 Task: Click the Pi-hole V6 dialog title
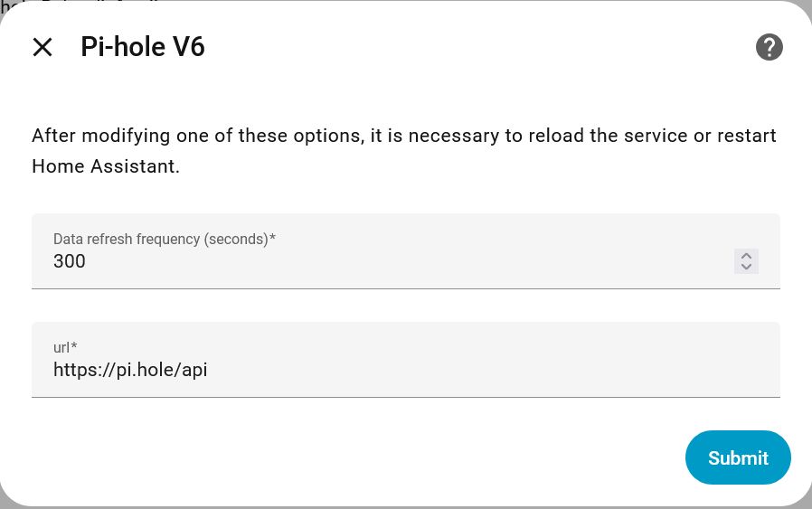[x=143, y=47]
